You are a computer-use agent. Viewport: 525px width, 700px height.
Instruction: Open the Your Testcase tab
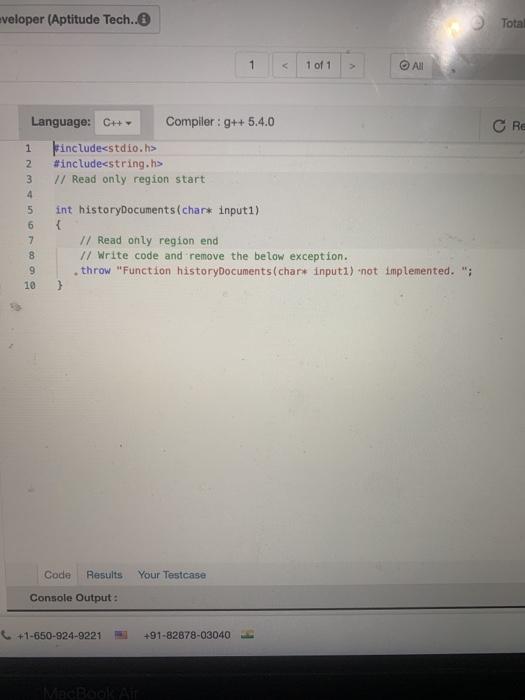(x=172, y=575)
